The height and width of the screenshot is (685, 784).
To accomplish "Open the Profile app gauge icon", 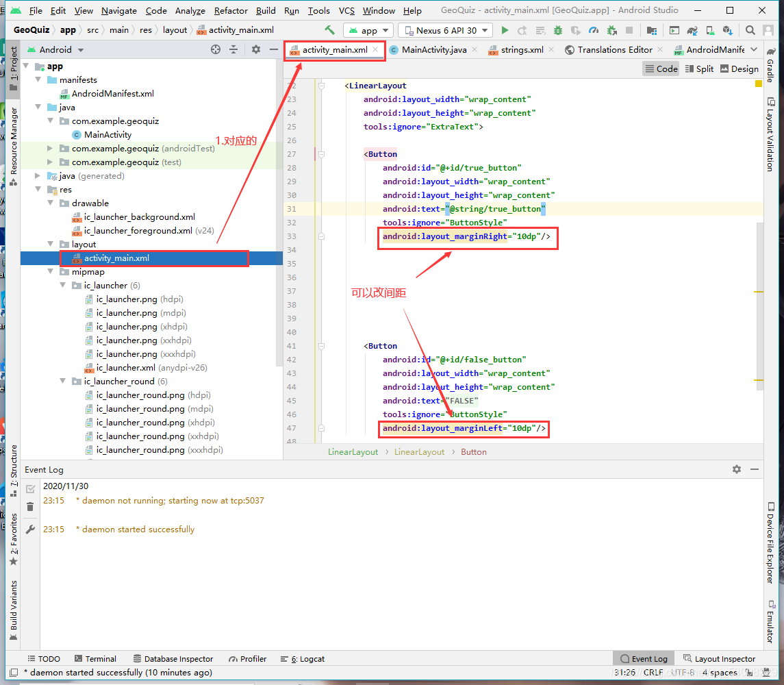I will point(594,31).
